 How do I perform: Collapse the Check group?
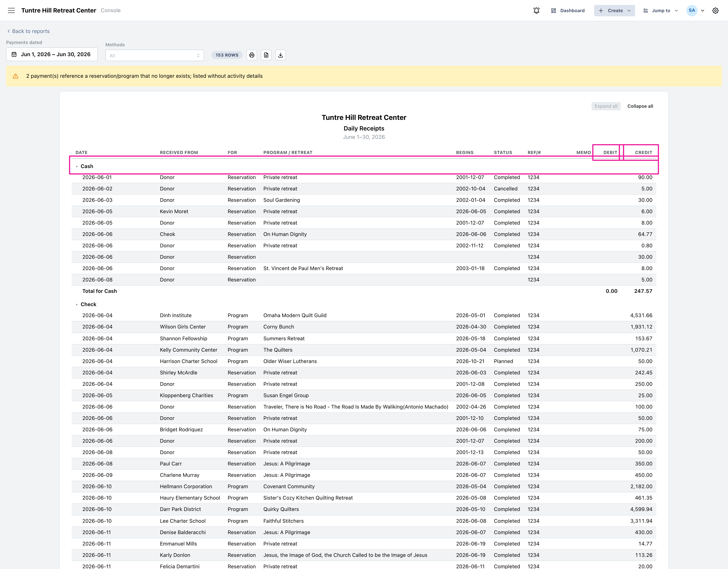(77, 305)
